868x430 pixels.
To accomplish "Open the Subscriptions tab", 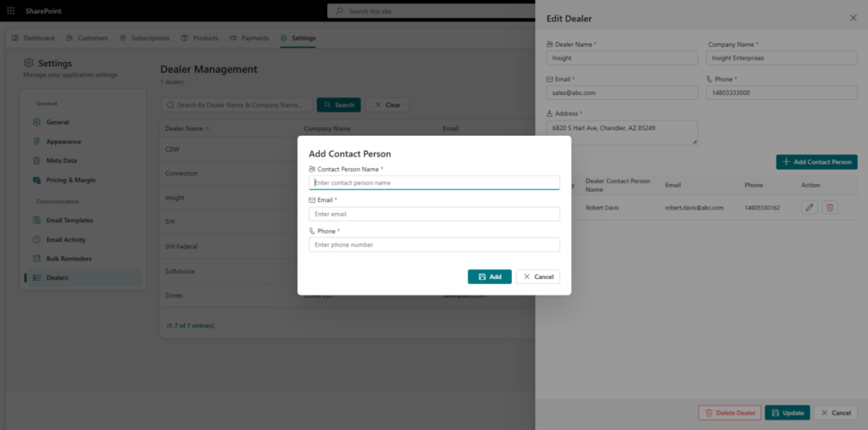I will (144, 38).
